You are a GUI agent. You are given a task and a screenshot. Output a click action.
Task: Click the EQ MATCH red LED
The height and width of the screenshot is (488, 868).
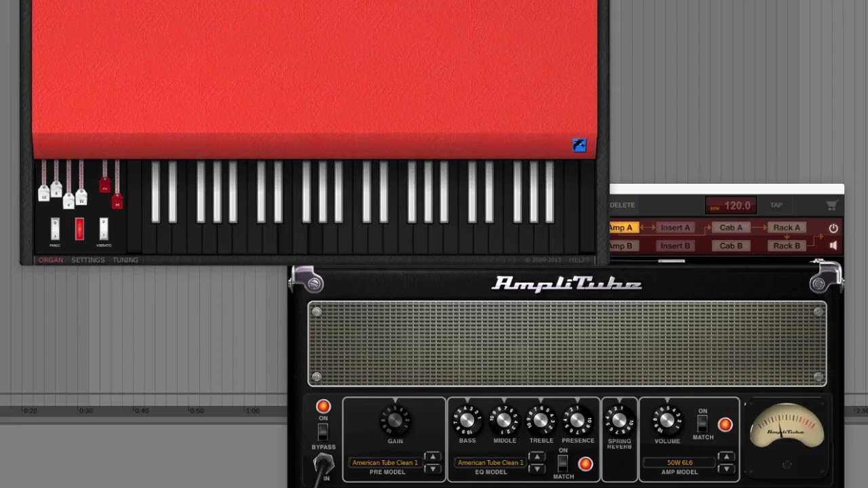tap(585, 464)
